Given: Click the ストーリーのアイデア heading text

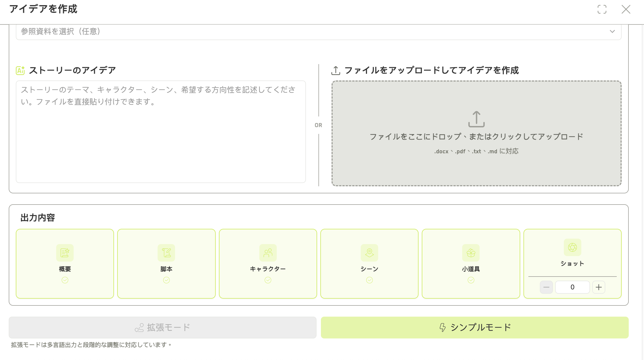Looking at the screenshot, I should (x=73, y=70).
